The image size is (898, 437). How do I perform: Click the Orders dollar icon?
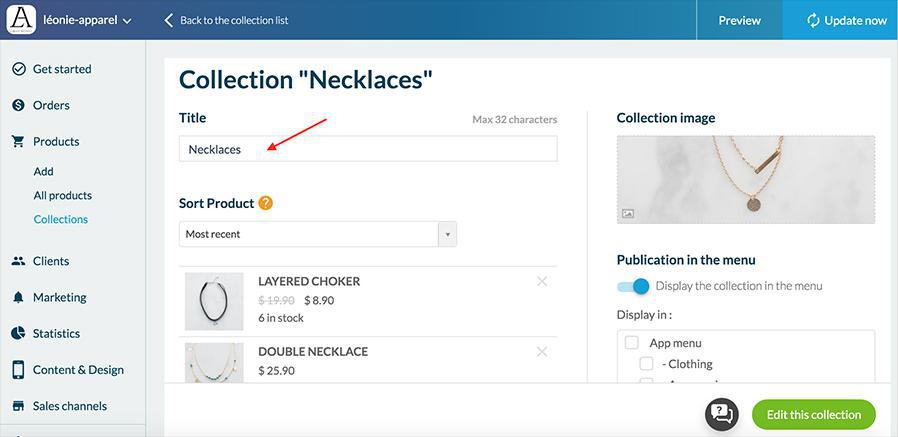point(18,105)
